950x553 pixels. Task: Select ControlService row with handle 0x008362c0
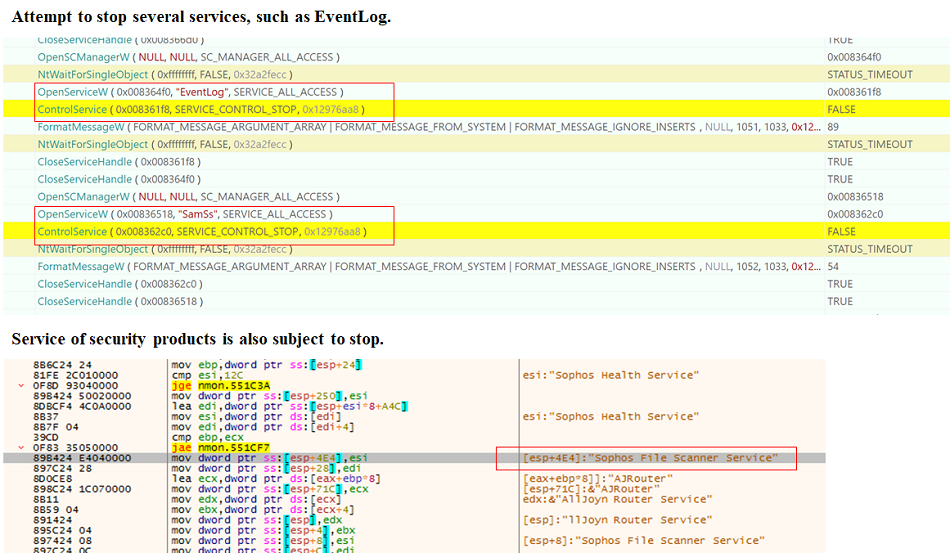tap(201, 232)
